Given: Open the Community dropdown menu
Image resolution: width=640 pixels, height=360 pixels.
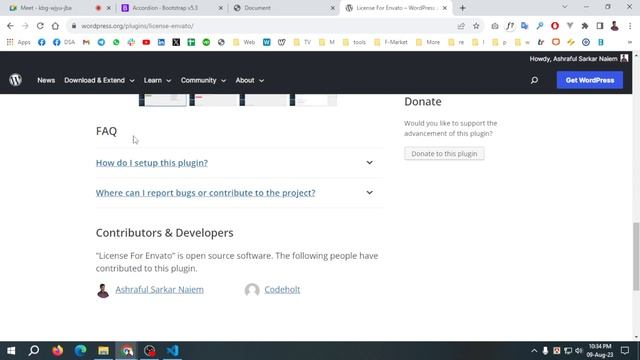Looking at the screenshot, I should 203,80.
